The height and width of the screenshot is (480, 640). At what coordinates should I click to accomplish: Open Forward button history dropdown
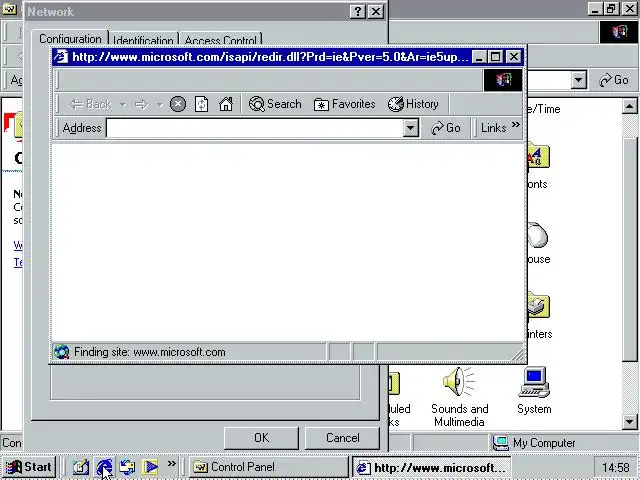tap(160, 105)
